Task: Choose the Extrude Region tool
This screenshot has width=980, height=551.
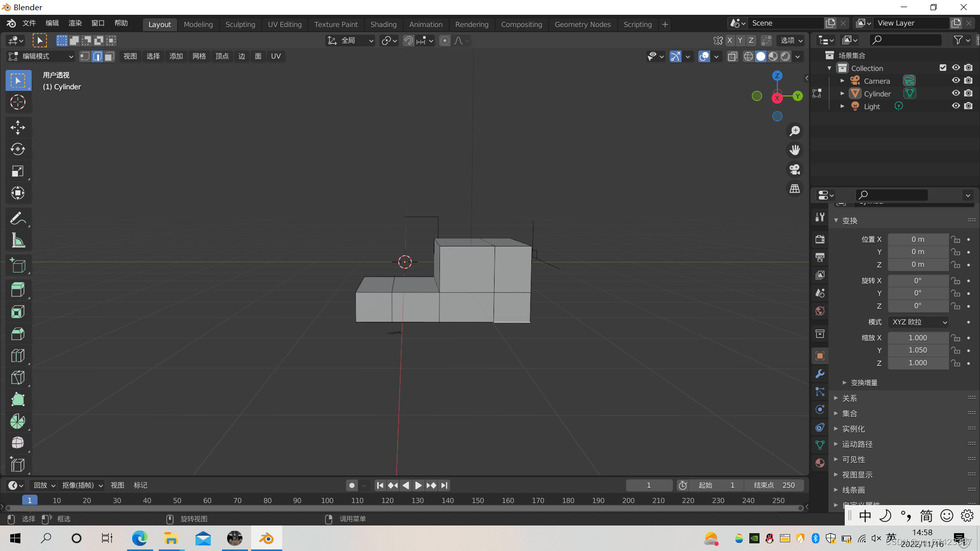Action: 18,289
